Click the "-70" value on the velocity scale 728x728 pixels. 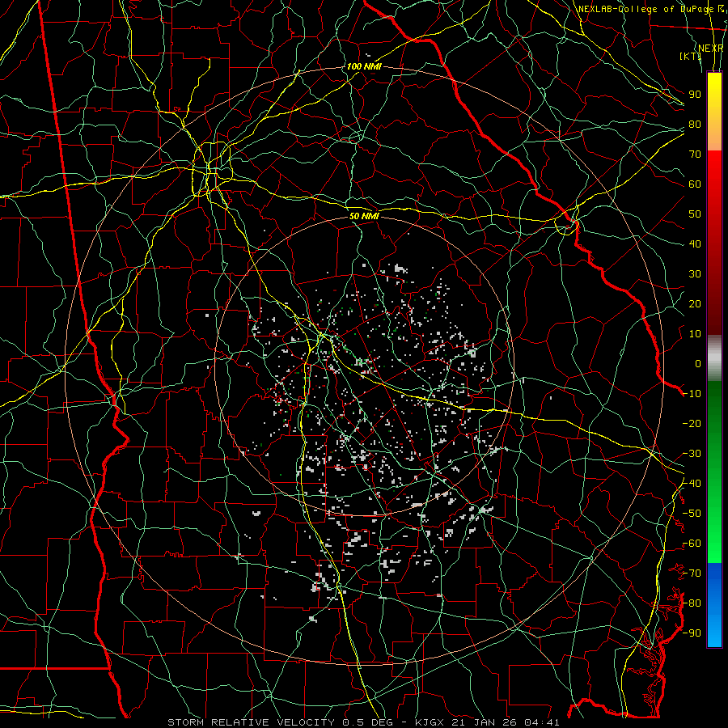tap(692, 574)
